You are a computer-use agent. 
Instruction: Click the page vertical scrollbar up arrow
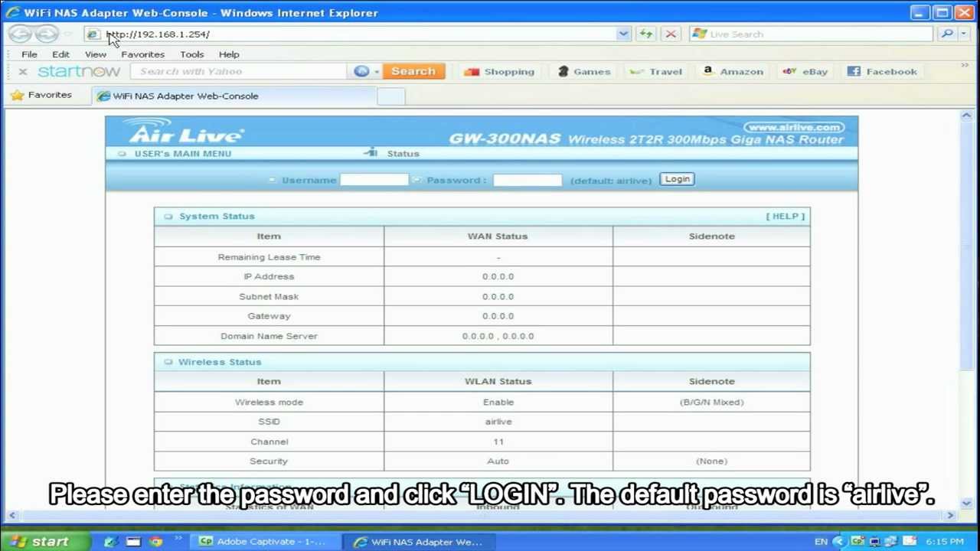[966, 116]
